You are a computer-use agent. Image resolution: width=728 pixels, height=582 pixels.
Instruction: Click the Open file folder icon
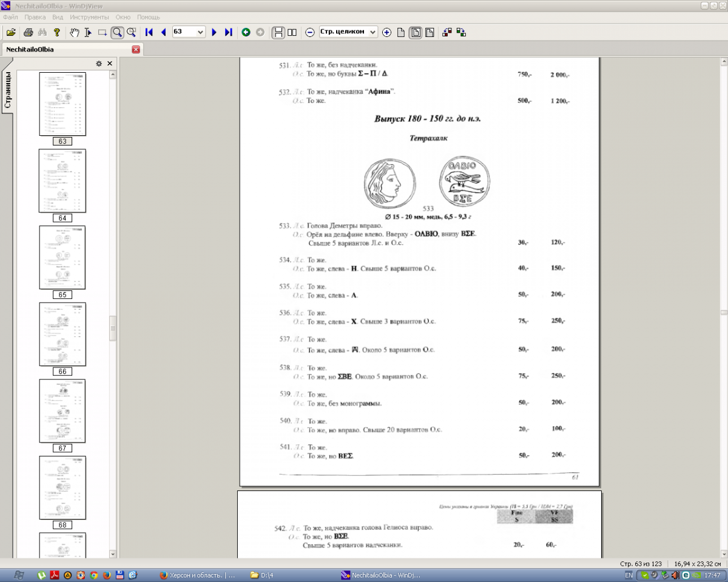[x=11, y=32]
